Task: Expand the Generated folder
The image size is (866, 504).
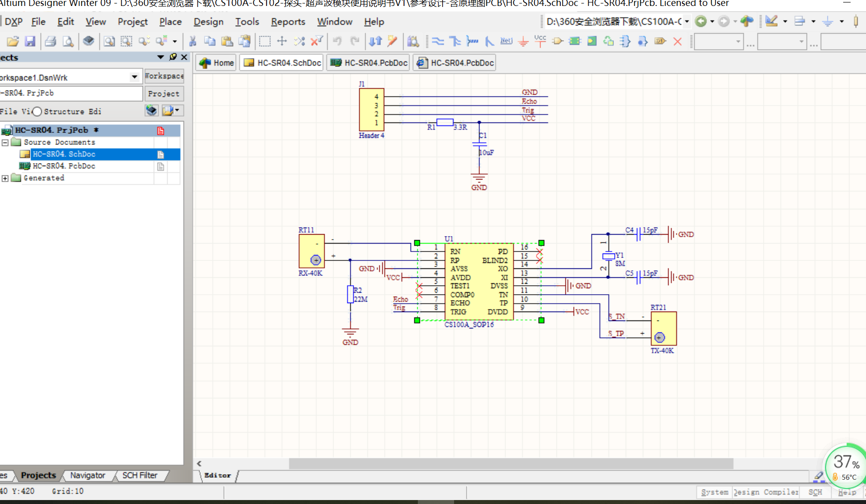Action: click(5, 178)
